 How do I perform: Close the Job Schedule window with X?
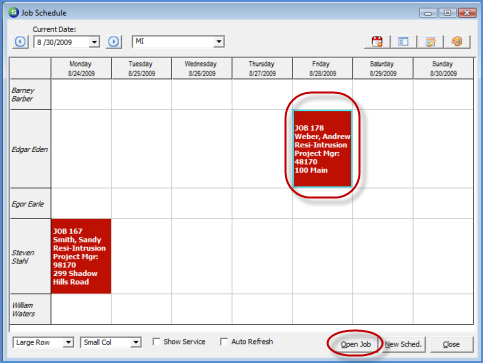(x=467, y=13)
